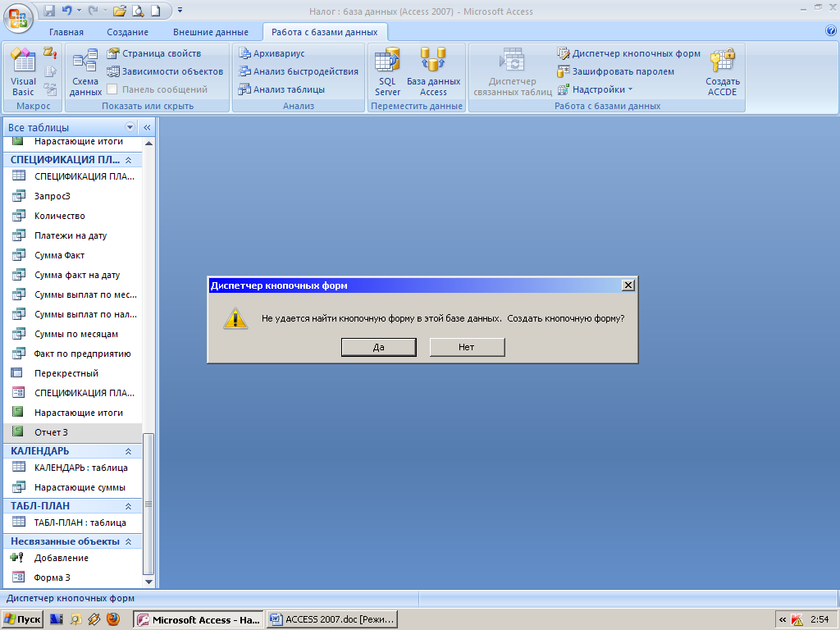Click the Microsoft Access taskbar button
The image size is (840, 630).
[x=199, y=620]
